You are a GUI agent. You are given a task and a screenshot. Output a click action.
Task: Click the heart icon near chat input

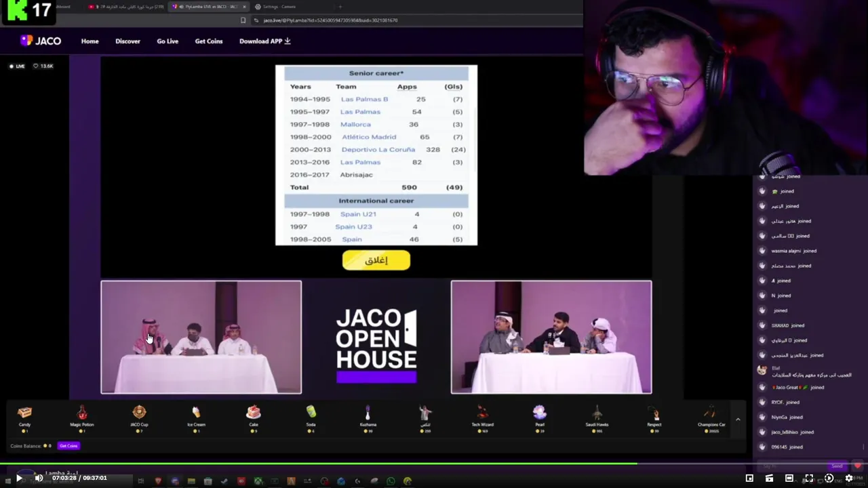click(857, 466)
